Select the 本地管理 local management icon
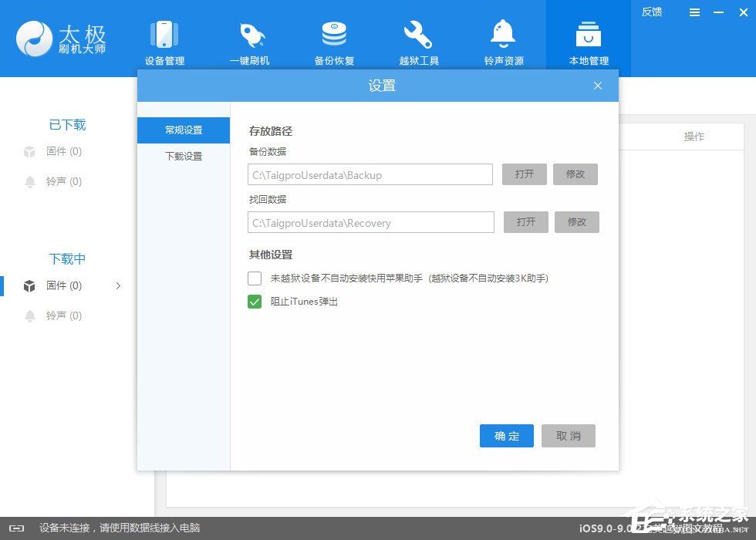 (x=589, y=35)
